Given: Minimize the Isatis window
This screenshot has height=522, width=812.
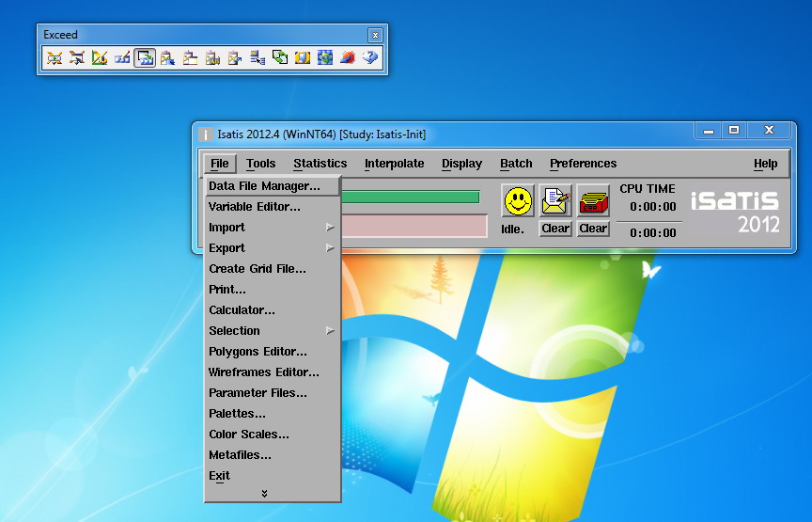Looking at the screenshot, I should tap(709, 131).
